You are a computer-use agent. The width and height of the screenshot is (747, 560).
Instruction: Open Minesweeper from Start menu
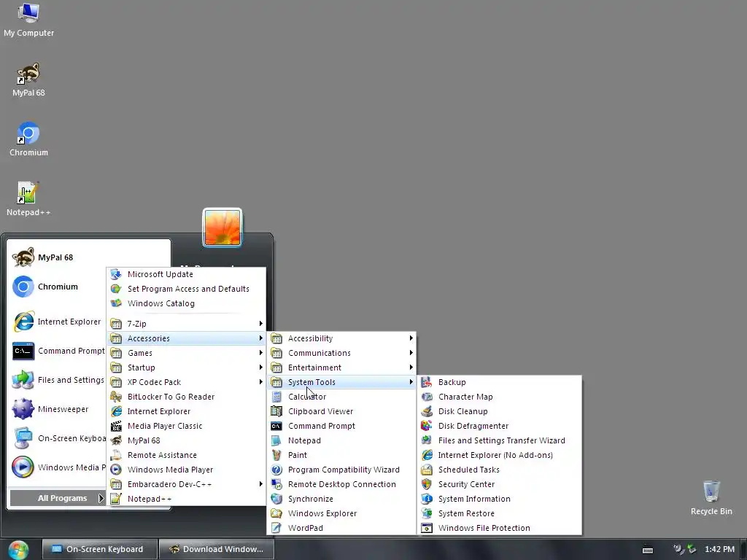coord(57,409)
